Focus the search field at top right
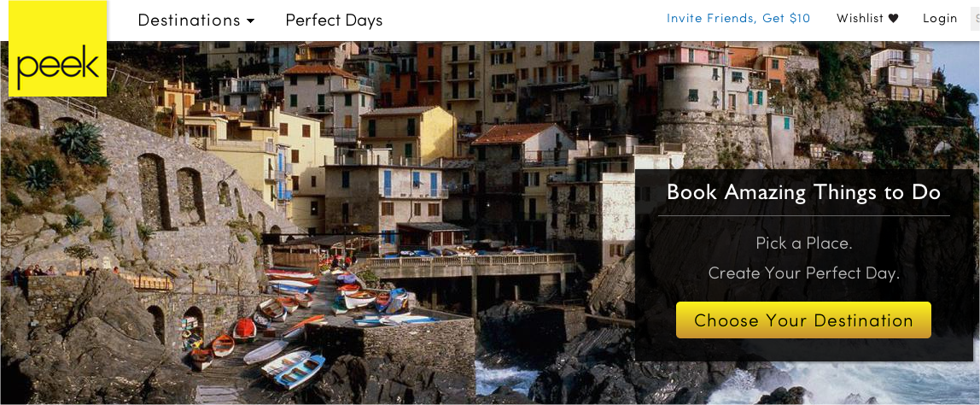980x405 pixels. click(975, 20)
